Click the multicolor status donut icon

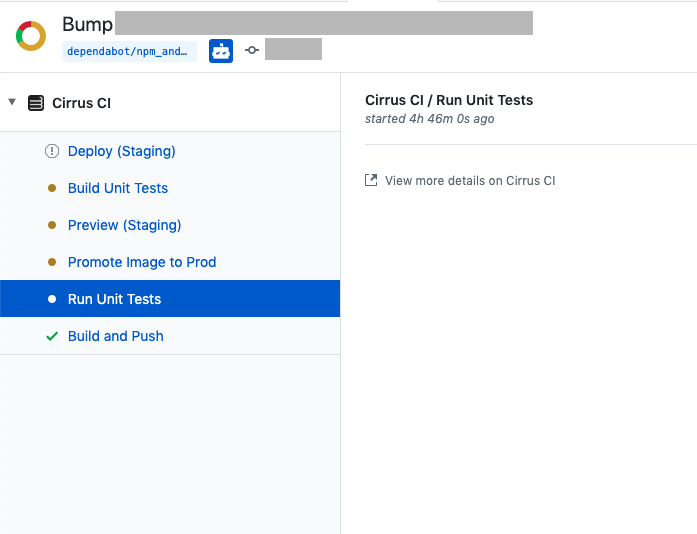(x=31, y=36)
